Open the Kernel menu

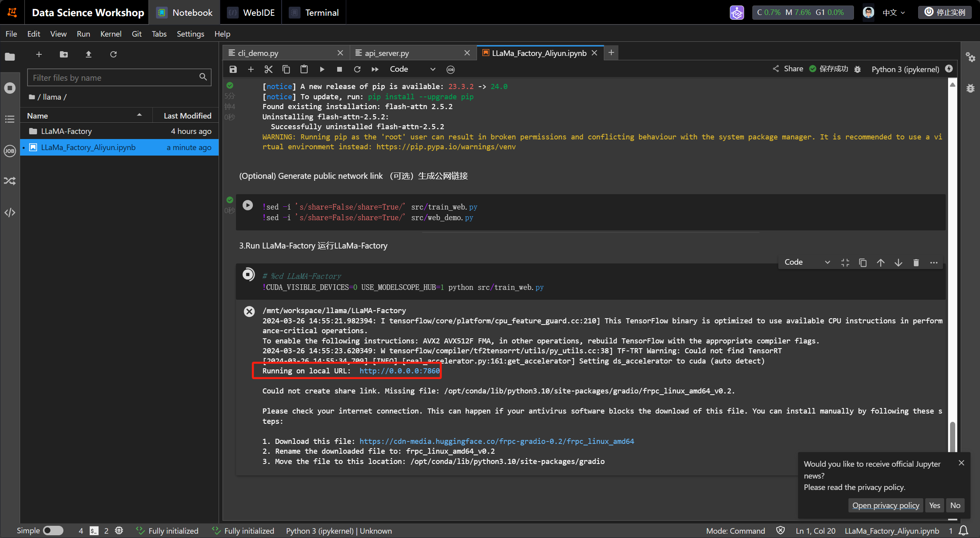[x=111, y=34]
